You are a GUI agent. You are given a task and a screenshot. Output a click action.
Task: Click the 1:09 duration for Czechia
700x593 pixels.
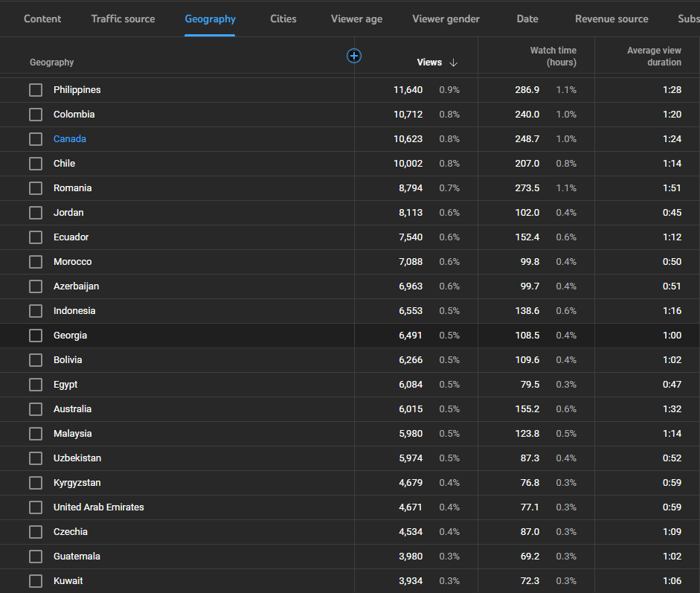tap(672, 532)
